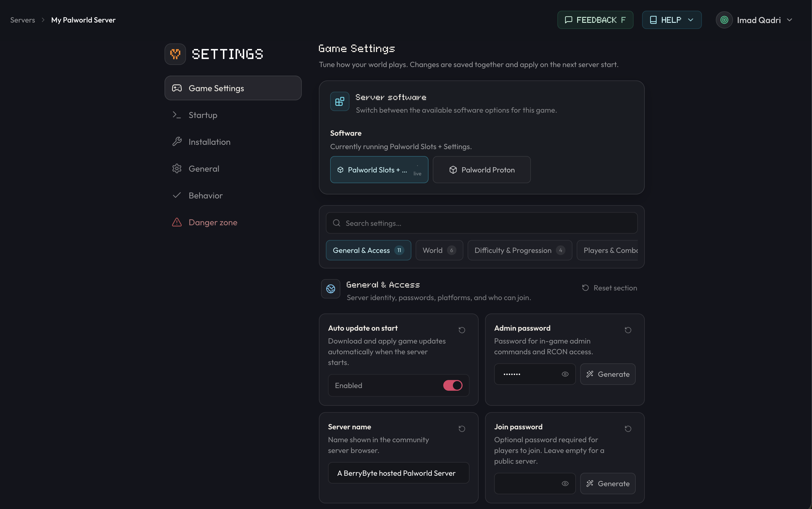
Task: Click the wrench icon beside Installation
Action: [177, 142]
